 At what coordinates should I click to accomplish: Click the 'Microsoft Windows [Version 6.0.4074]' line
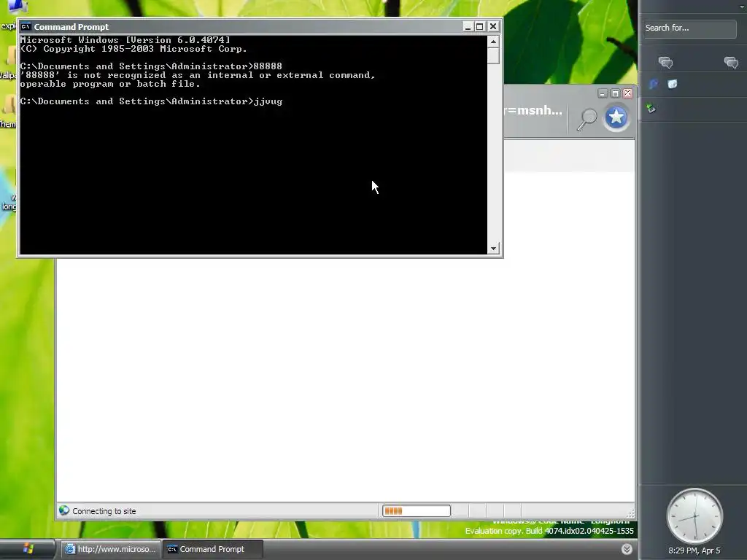125,40
